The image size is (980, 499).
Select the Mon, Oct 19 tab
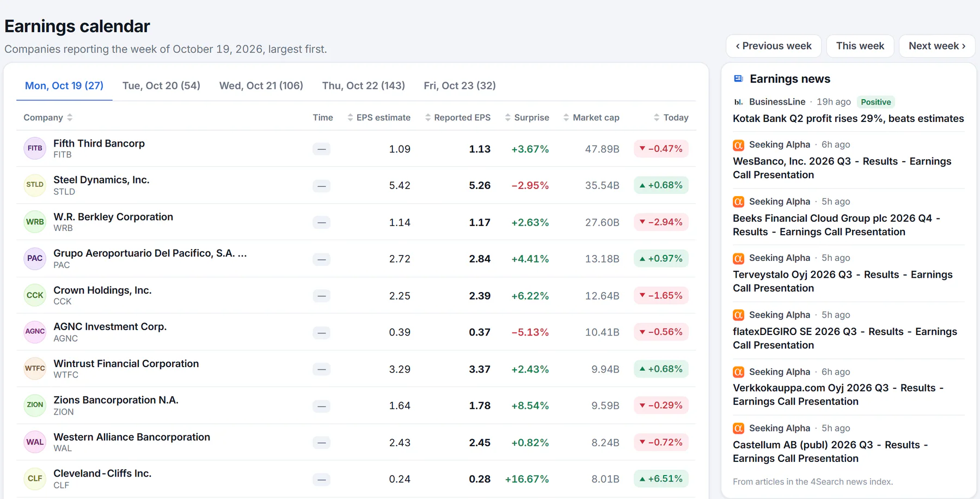(64, 86)
